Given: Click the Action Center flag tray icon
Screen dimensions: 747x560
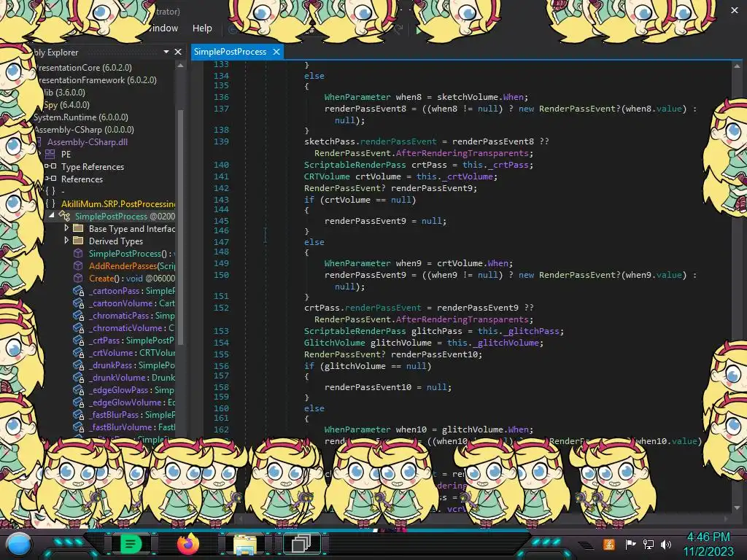Looking at the screenshot, I should [630, 544].
